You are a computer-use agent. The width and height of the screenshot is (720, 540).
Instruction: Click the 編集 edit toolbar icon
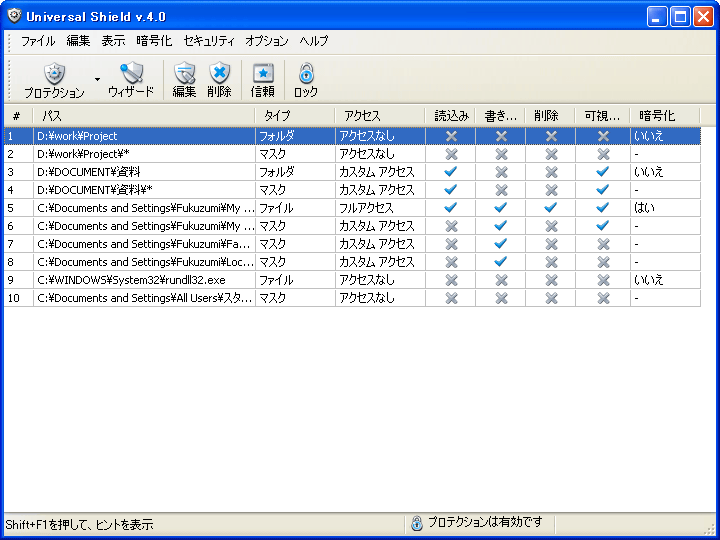[x=184, y=74]
